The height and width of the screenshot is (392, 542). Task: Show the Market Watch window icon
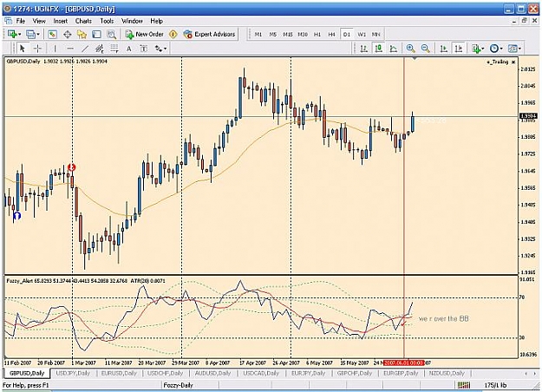52,34
